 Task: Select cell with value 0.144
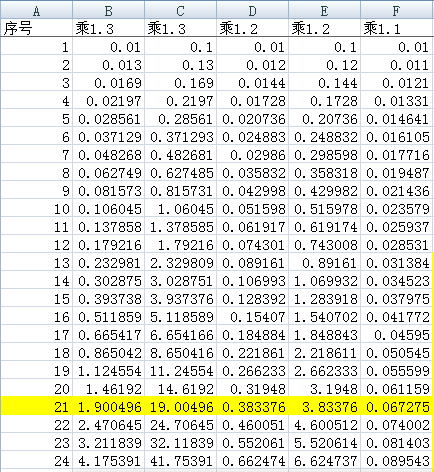(x=324, y=83)
